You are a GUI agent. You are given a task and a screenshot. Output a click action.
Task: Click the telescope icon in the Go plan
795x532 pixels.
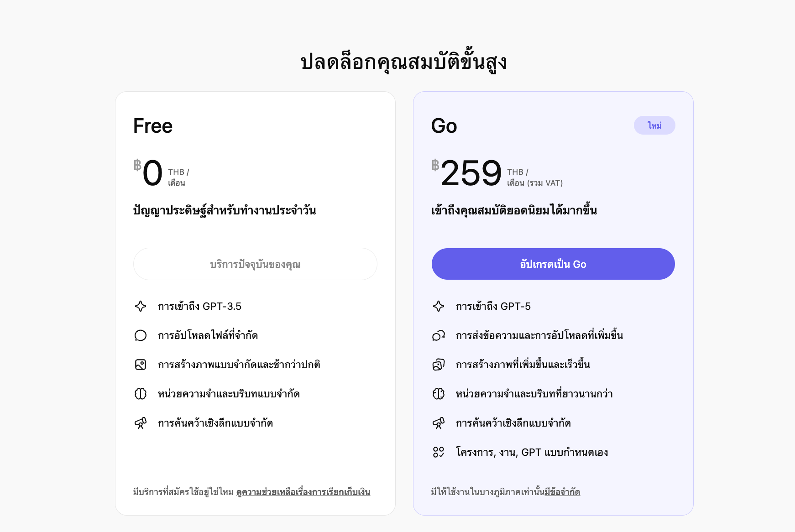pos(439,423)
